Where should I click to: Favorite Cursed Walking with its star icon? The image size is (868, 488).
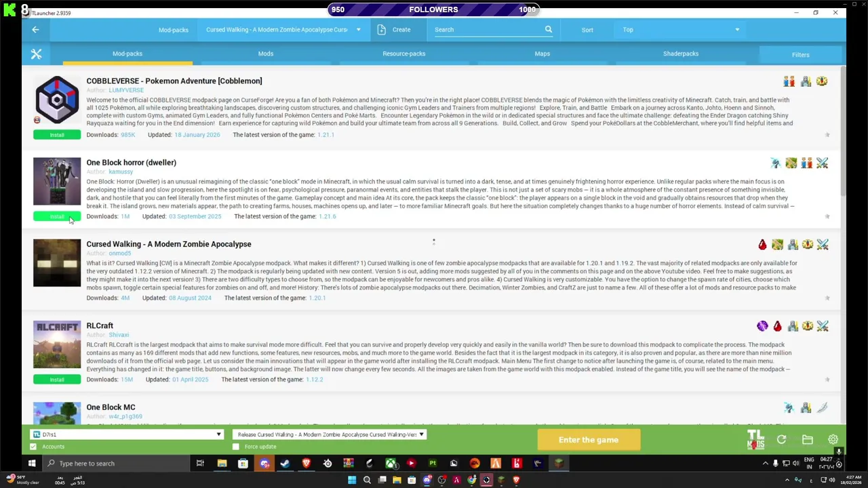(827, 298)
